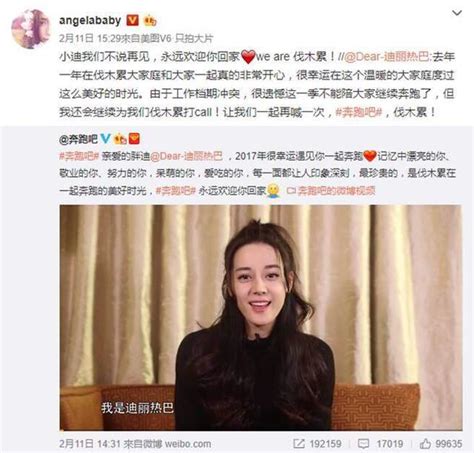This screenshot has height=453, width=474.
Task: Click the blue V badge beside 奔跑吧
Action: [105, 139]
